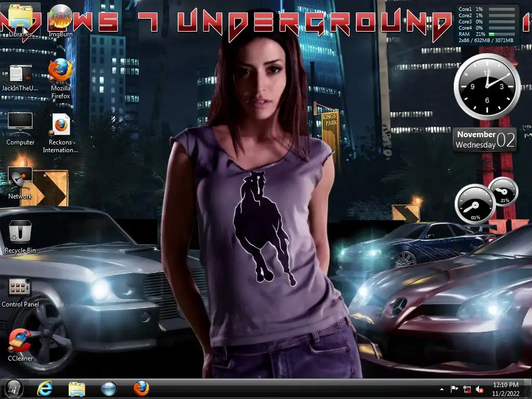Open the Recycle Bin
This screenshot has height=399, width=532.
coord(20,237)
